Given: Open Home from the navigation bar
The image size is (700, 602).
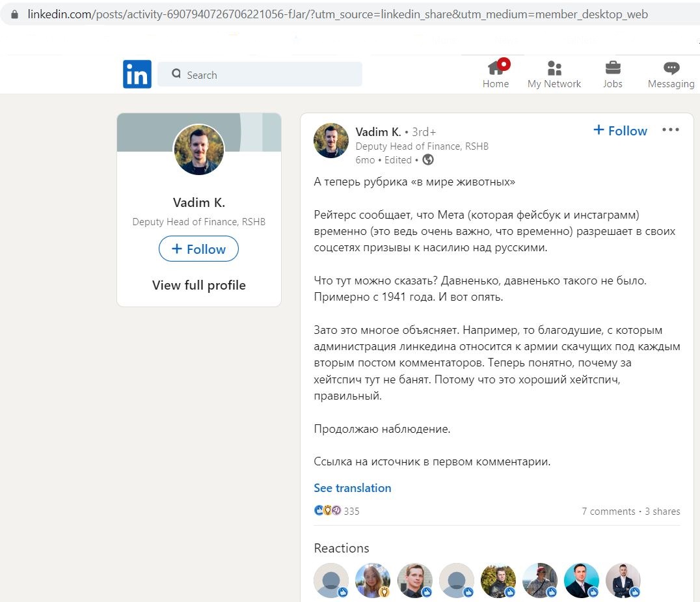Looking at the screenshot, I should coord(496,74).
